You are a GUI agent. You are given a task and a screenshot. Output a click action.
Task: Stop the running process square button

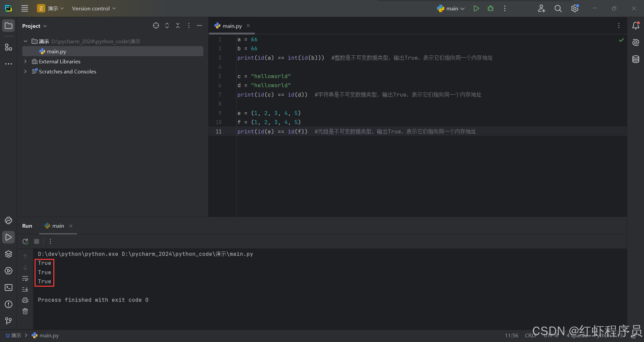pyautogui.click(x=37, y=241)
